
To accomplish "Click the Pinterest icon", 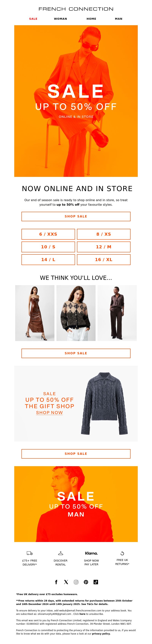I will (86, 582).
